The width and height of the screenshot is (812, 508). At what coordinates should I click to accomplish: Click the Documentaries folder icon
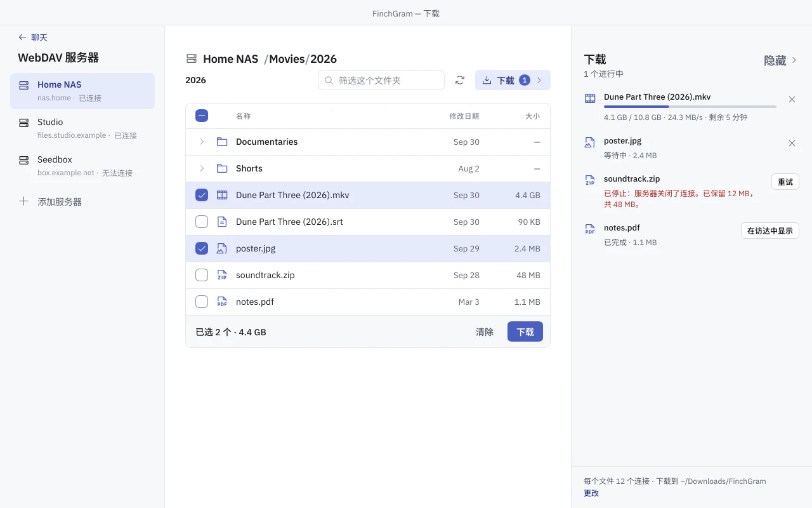222,142
